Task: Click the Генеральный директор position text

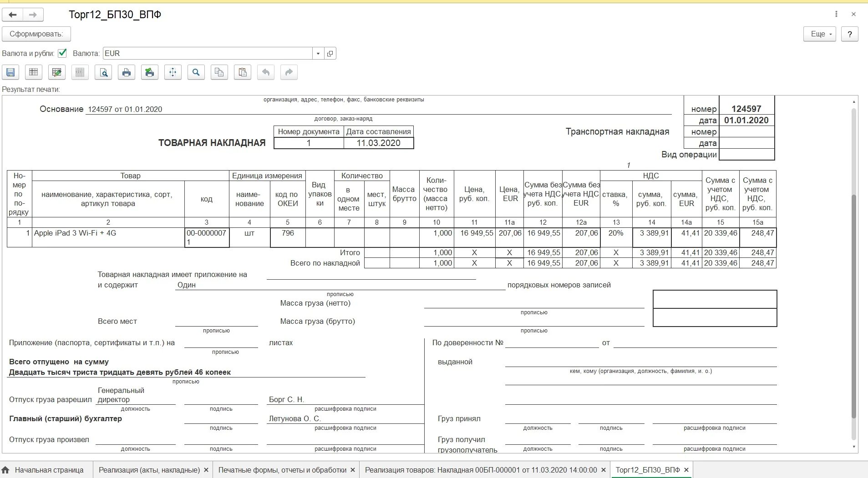Action: click(x=121, y=395)
